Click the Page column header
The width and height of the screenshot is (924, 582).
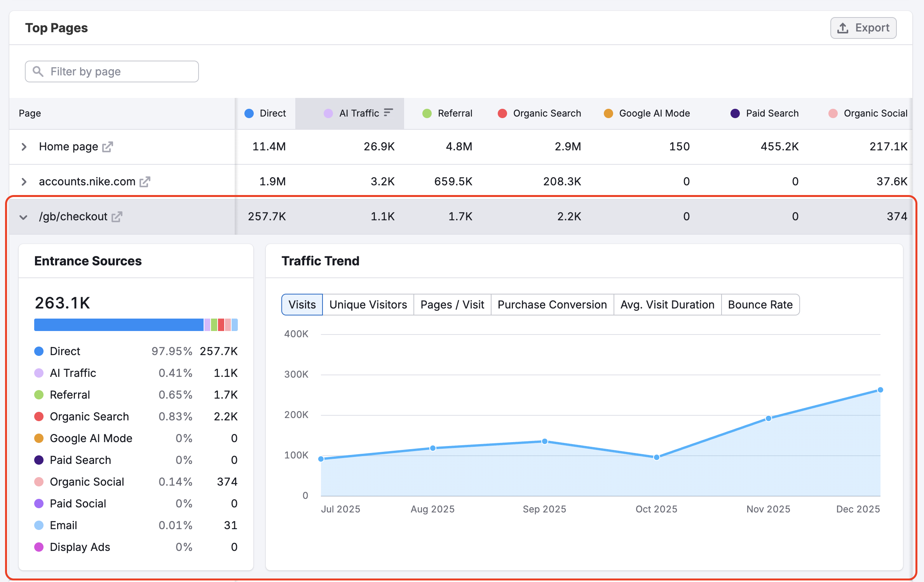pyautogui.click(x=30, y=113)
